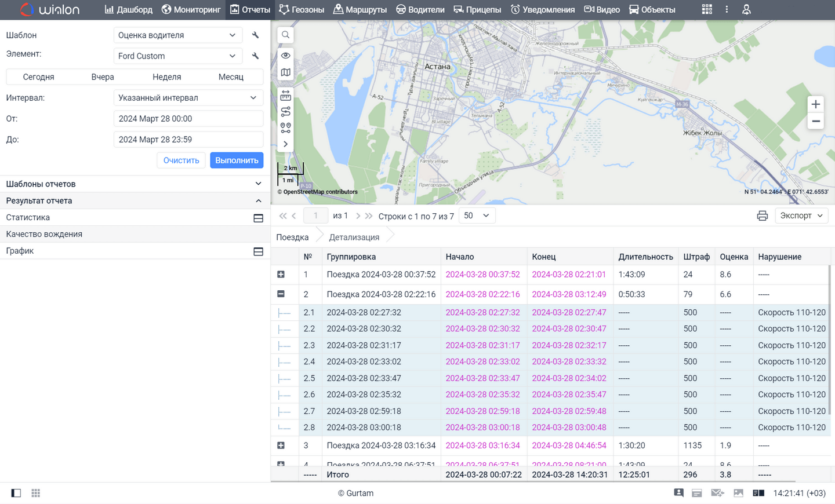Toggle the Статистика table display icon

[258, 218]
